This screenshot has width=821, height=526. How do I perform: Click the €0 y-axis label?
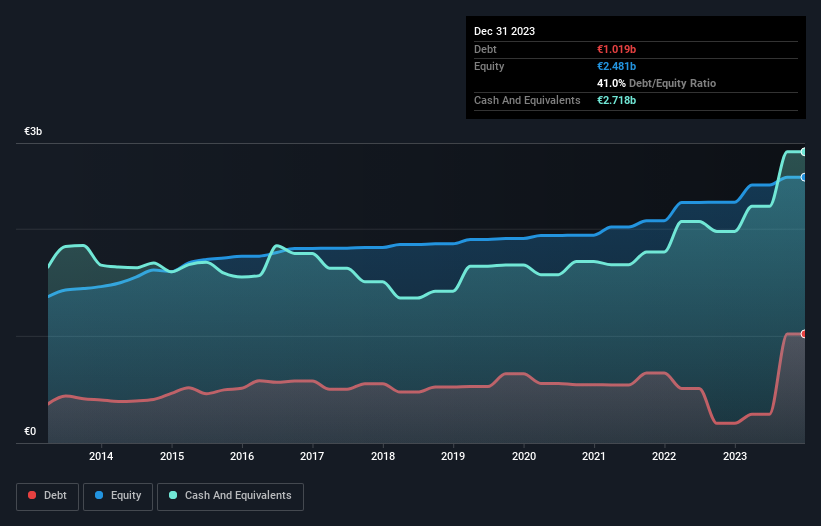pos(30,431)
